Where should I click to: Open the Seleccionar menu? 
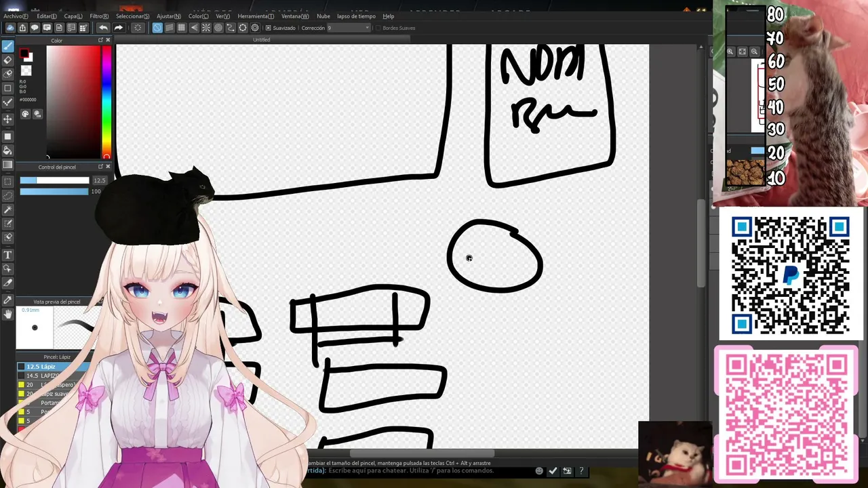point(133,16)
